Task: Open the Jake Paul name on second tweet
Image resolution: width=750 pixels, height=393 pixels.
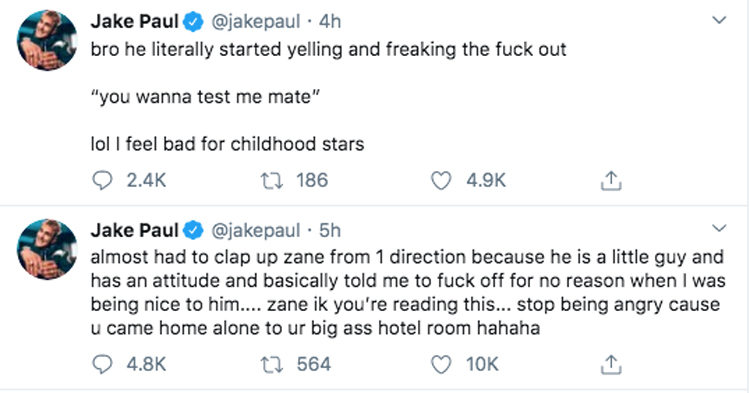Action: (x=134, y=230)
